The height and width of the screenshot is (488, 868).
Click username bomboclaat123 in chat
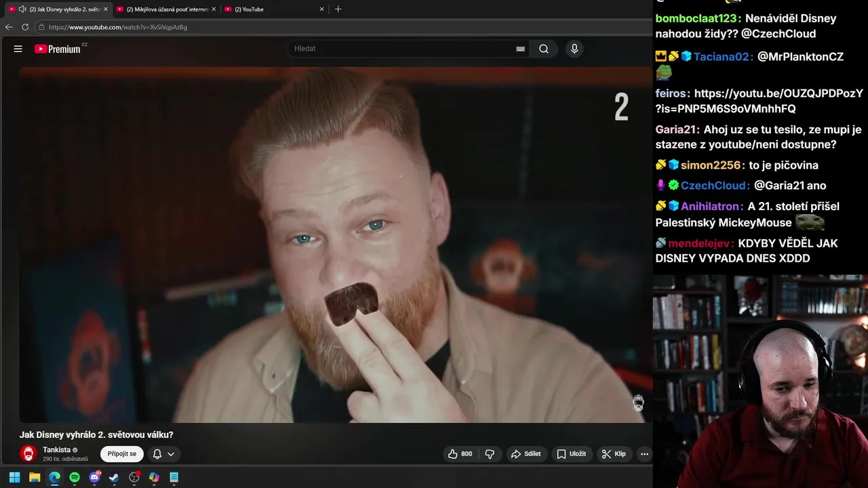[x=696, y=18]
